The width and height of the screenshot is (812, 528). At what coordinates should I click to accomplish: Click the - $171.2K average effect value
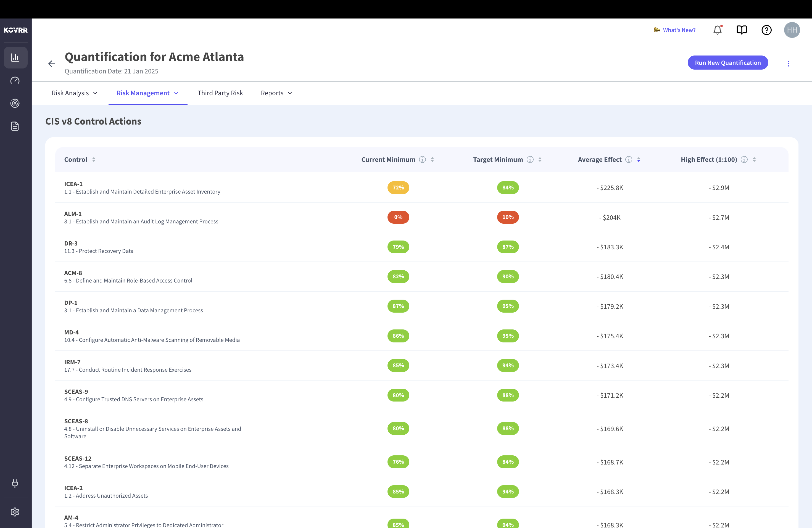tap(610, 396)
